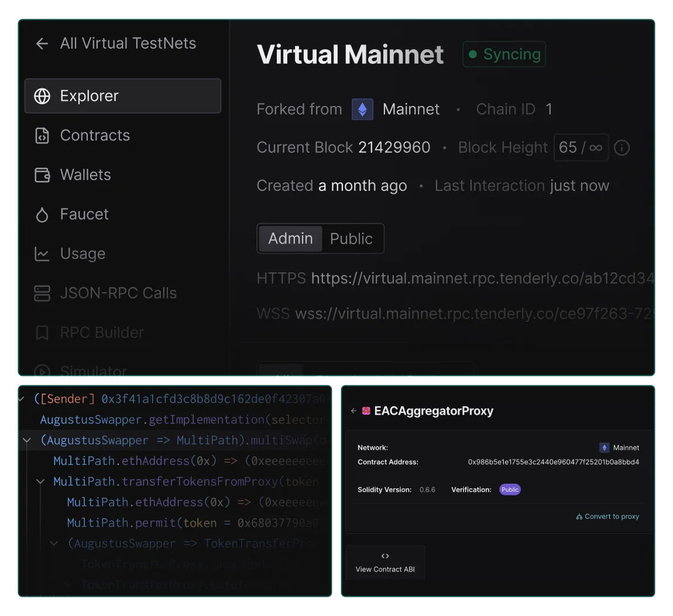Screen dimensions: 673x616
Task: Click the Contracts file-code icon
Action: [x=42, y=136]
